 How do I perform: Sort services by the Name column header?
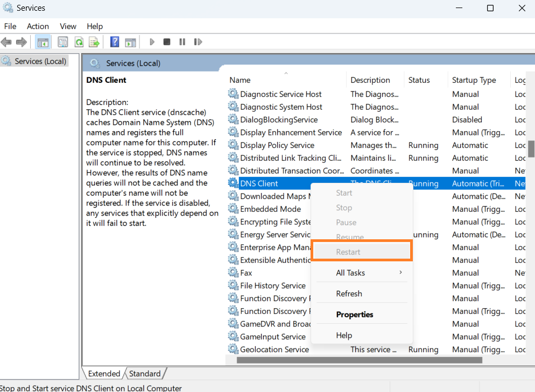[240, 80]
